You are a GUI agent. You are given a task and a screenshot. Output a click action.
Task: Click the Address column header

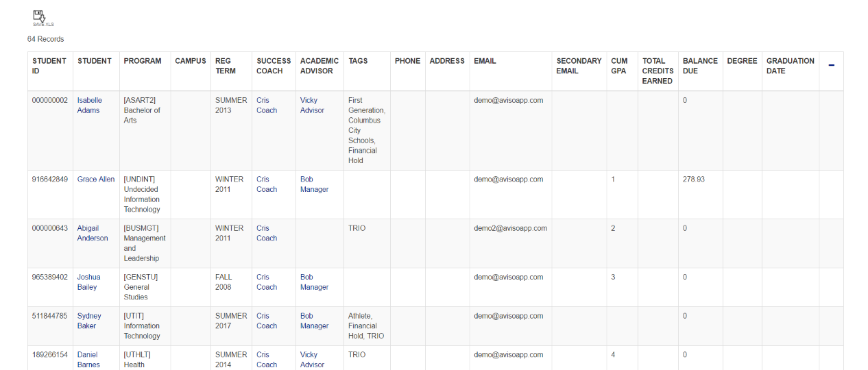447,61
